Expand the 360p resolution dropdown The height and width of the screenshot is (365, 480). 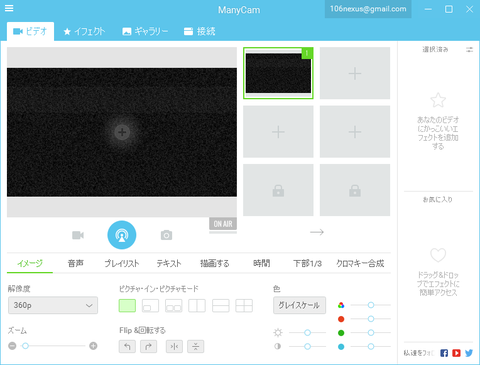[53, 305]
